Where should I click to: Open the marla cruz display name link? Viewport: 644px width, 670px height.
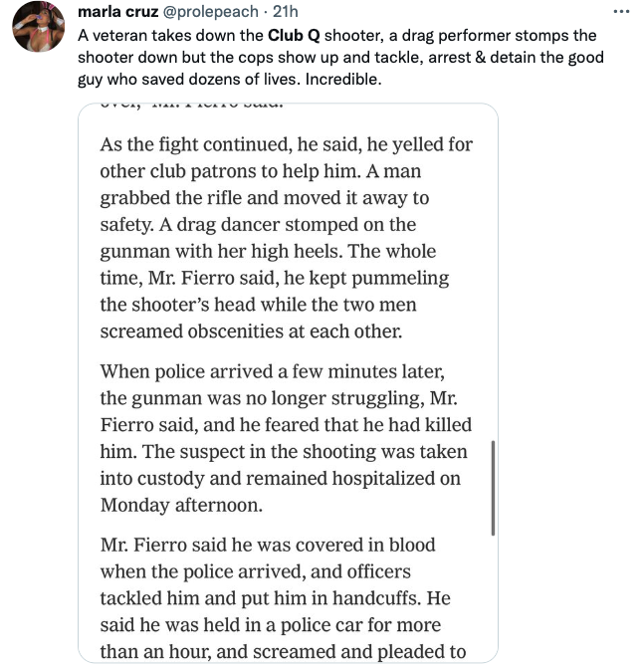click(117, 12)
